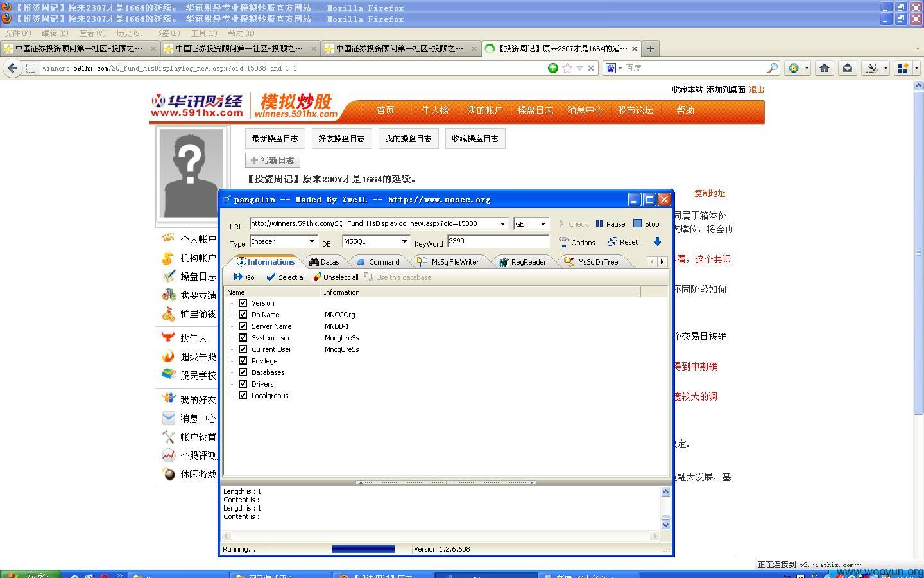Uncheck the Databases checkbox

pos(243,372)
